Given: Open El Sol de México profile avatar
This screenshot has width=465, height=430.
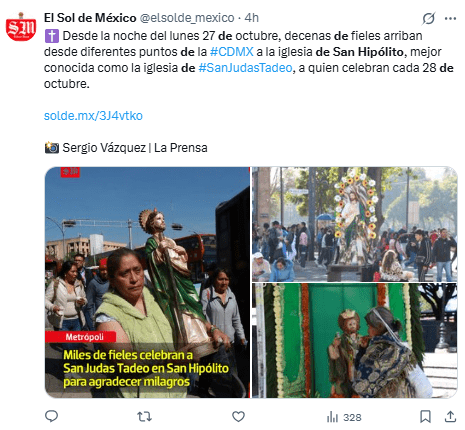Looking at the screenshot, I should 21,27.
